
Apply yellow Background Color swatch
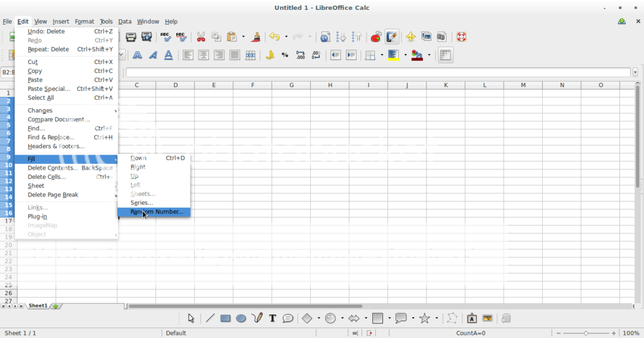(x=394, y=55)
